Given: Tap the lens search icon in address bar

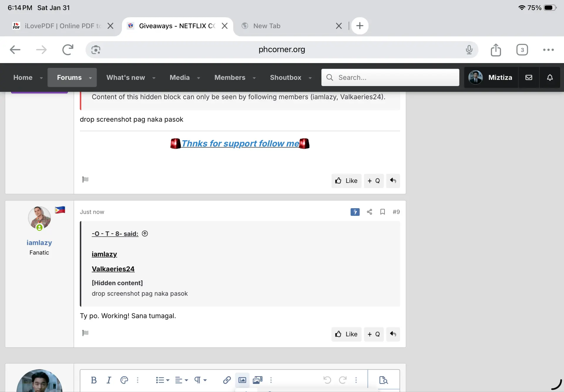Looking at the screenshot, I should coord(96,50).
